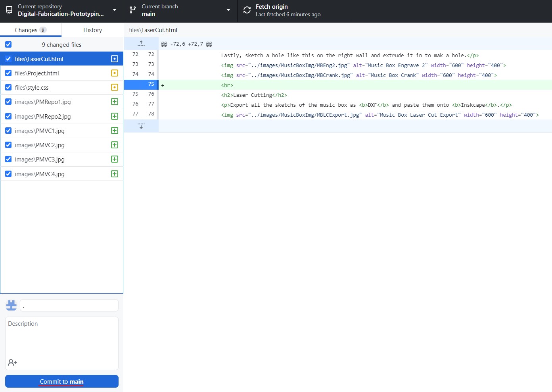
Task: Click added status icon for PMVC4.jpg
Action: pos(115,174)
